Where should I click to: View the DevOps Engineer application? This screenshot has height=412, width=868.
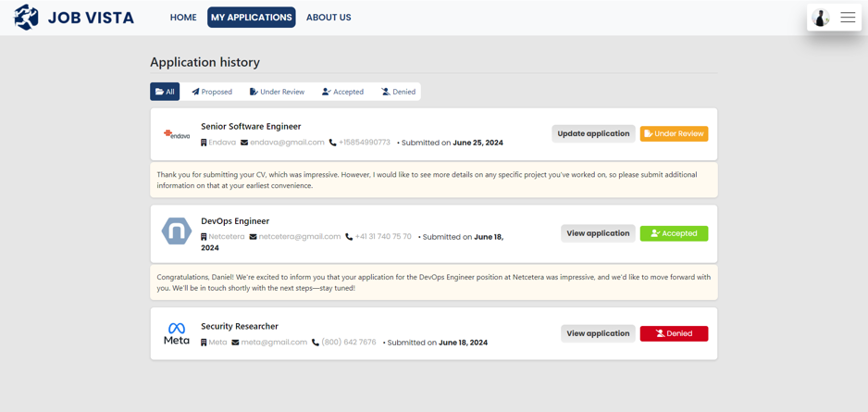pyautogui.click(x=598, y=233)
